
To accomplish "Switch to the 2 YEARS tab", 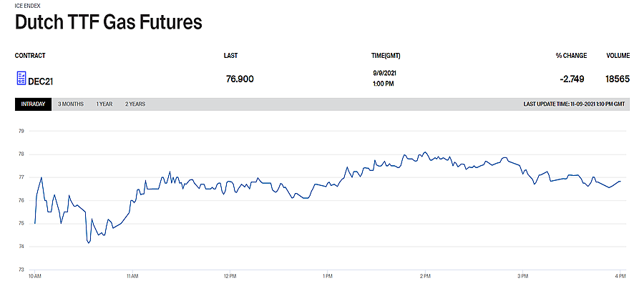I will click(x=135, y=104).
